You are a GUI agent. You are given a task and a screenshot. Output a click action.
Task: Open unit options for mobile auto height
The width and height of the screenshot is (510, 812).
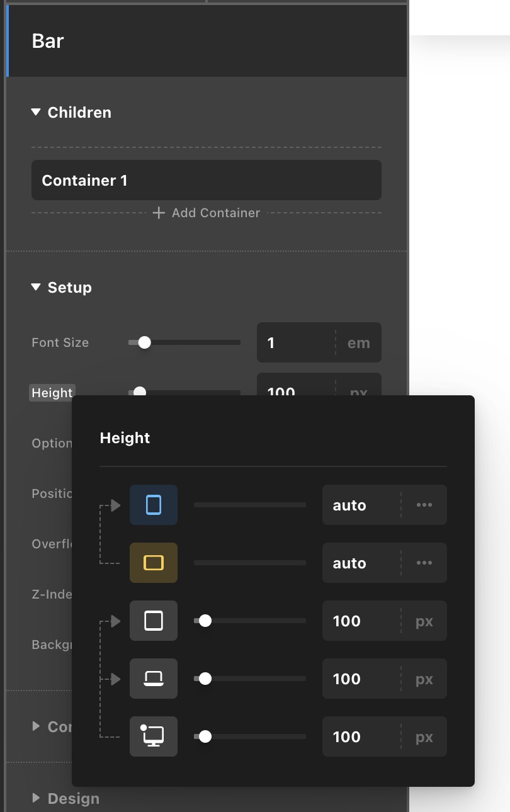(x=424, y=505)
